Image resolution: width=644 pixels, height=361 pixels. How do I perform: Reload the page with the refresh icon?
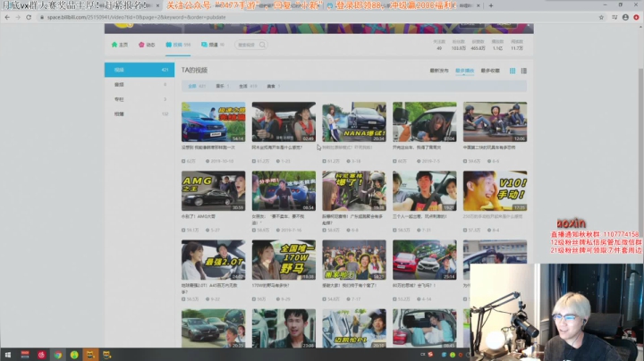tap(29, 17)
